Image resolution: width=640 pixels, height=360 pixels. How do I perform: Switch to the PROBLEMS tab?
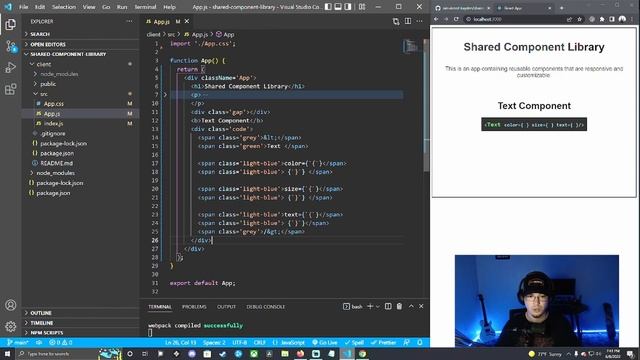tap(194, 307)
